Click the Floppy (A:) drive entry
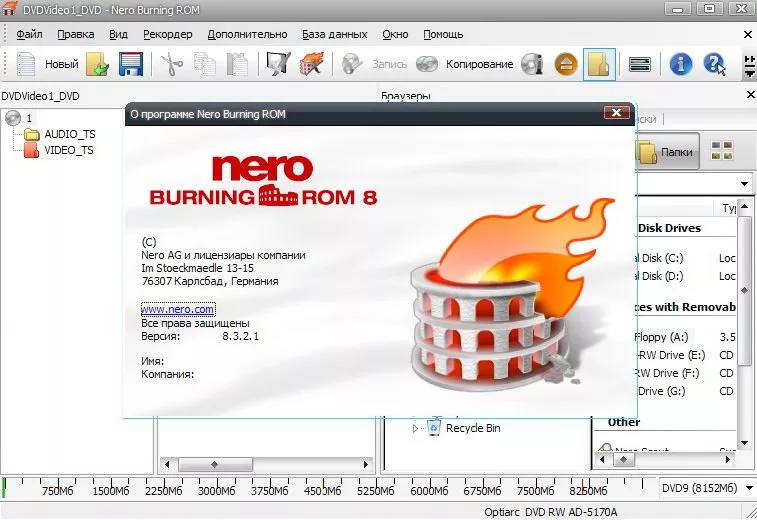The image size is (757, 520). (x=661, y=337)
